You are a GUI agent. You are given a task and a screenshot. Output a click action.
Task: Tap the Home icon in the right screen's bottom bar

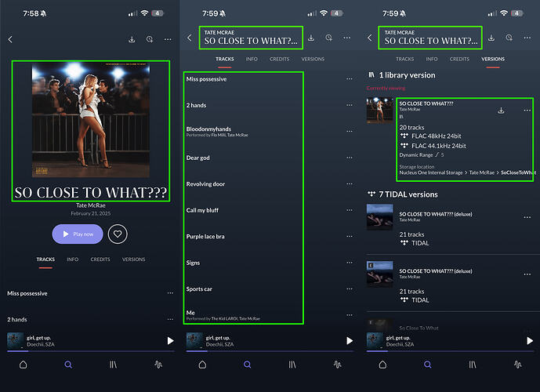[382, 365]
